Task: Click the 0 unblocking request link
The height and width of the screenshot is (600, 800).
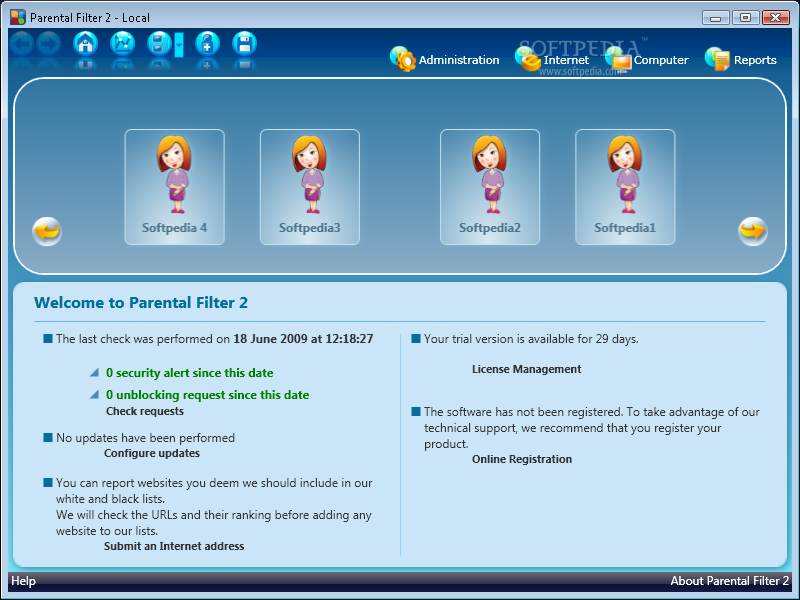Action: (x=207, y=395)
